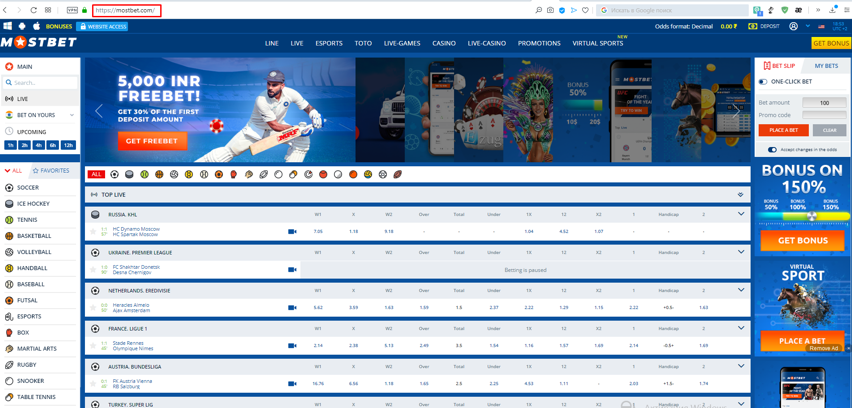Collapse the Austria Bundesliga section
Screen dimensions: 852x408
point(741,366)
